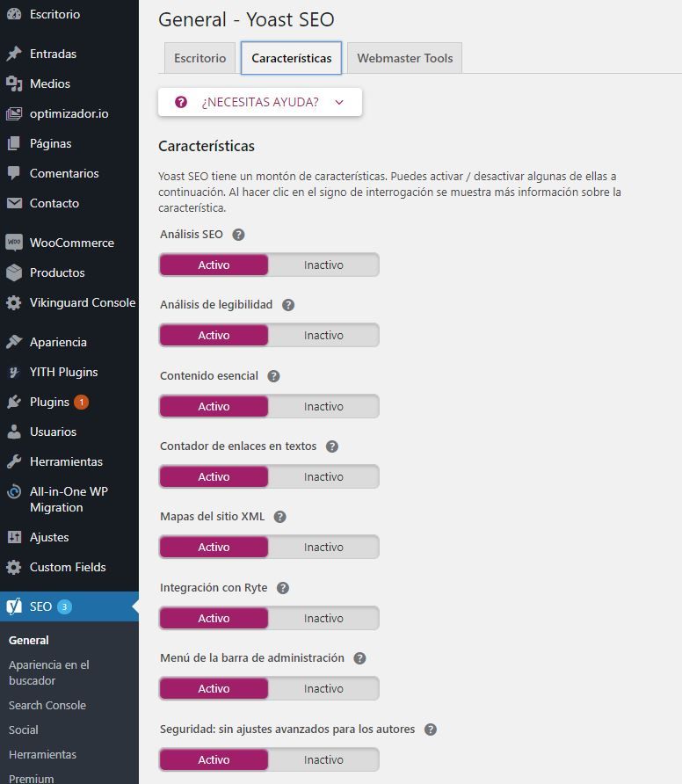Show info for Contador de enlaces en textos
Screen dimensions: 682x784
(x=332, y=446)
